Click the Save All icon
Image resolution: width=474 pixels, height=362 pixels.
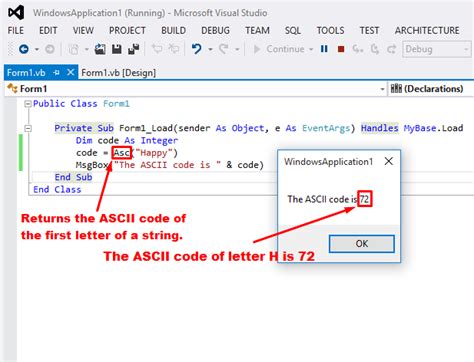[134, 49]
